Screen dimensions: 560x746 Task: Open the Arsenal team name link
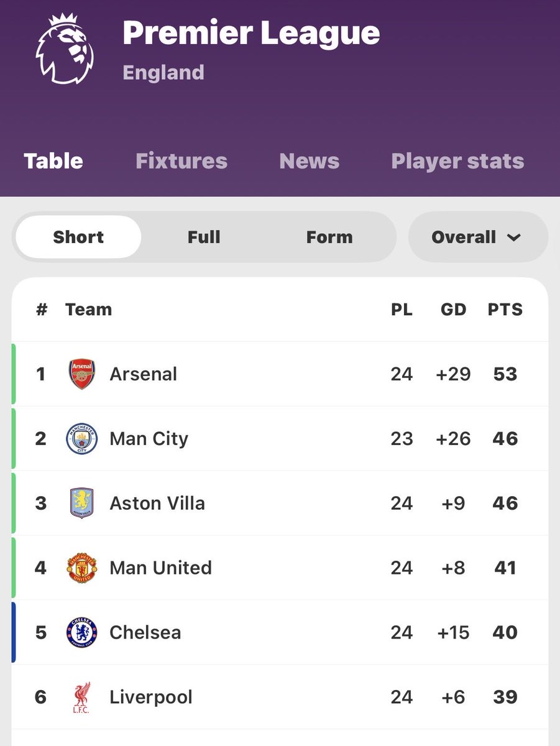144,374
